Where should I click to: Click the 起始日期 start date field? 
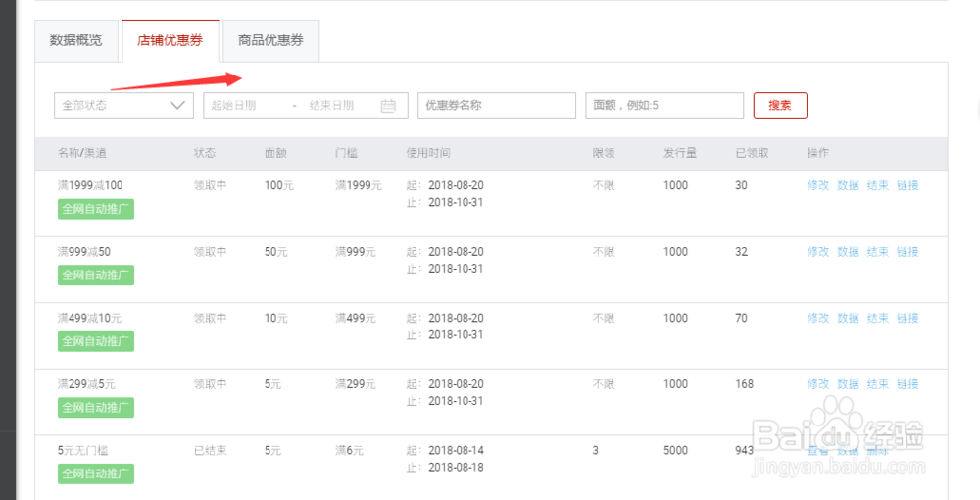pyautogui.click(x=243, y=106)
